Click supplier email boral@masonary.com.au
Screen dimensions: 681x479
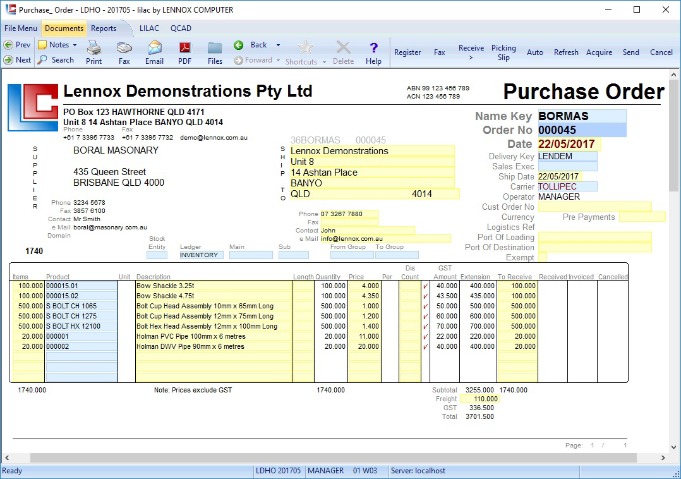110,227
